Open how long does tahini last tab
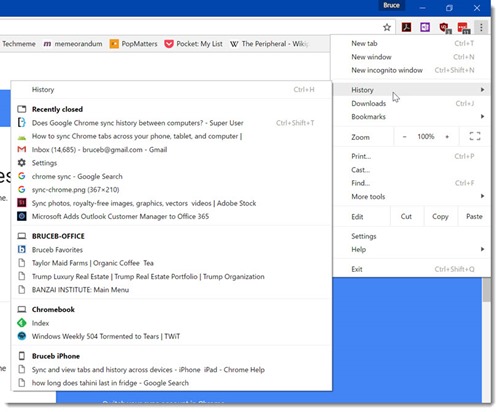 point(172,383)
